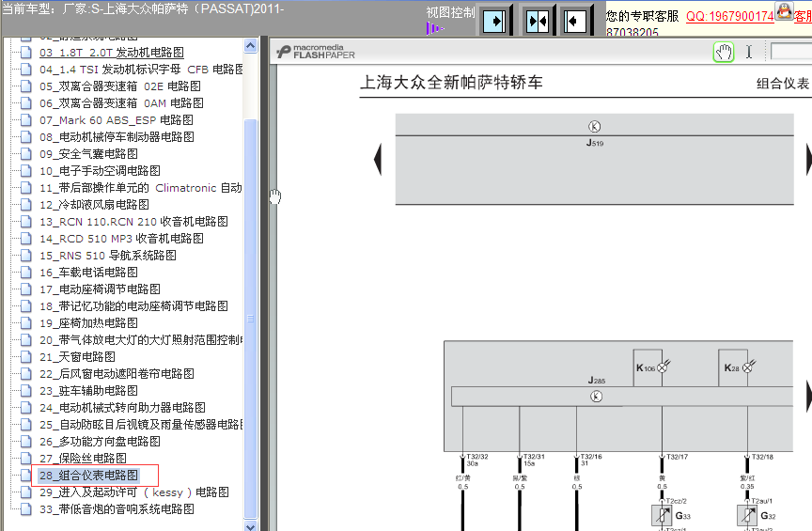Open 06_双离合器变速箱 0AM 电路图
The height and width of the screenshot is (531, 812).
[x=121, y=103]
